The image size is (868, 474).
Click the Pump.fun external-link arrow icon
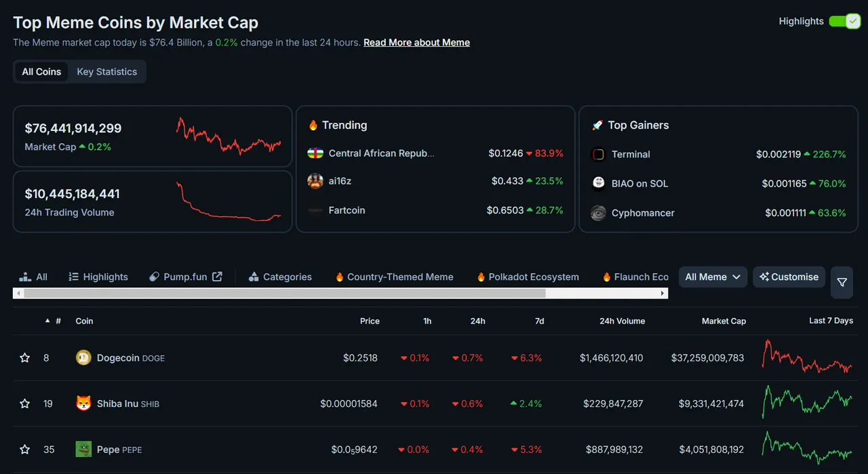pyautogui.click(x=217, y=277)
